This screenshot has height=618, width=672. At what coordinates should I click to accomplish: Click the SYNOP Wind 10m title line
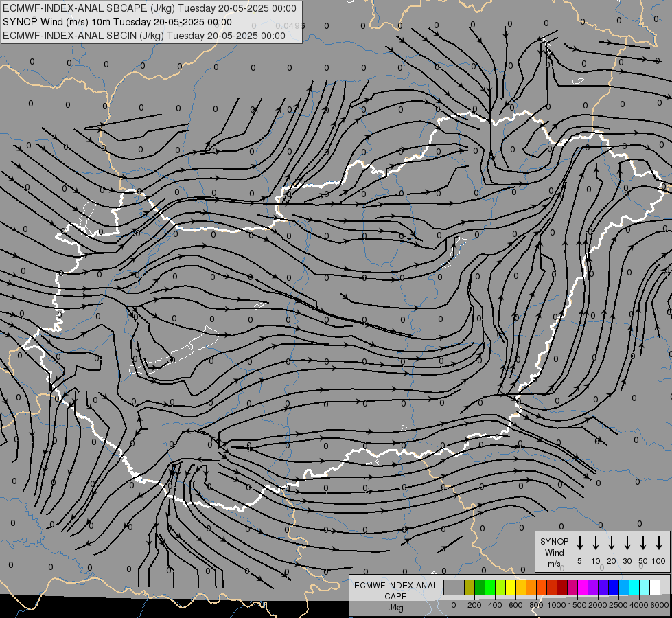pyautogui.click(x=117, y=22)
